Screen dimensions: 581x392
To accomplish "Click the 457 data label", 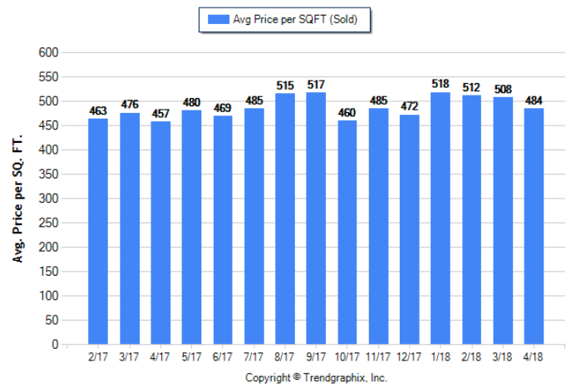I will [x=160, y=114].
